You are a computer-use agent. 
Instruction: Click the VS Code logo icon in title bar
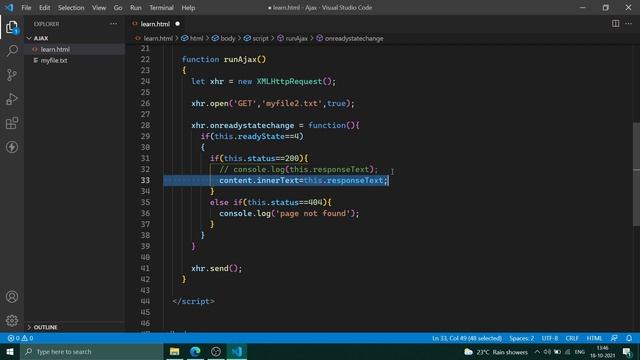(x=9, y=7)
